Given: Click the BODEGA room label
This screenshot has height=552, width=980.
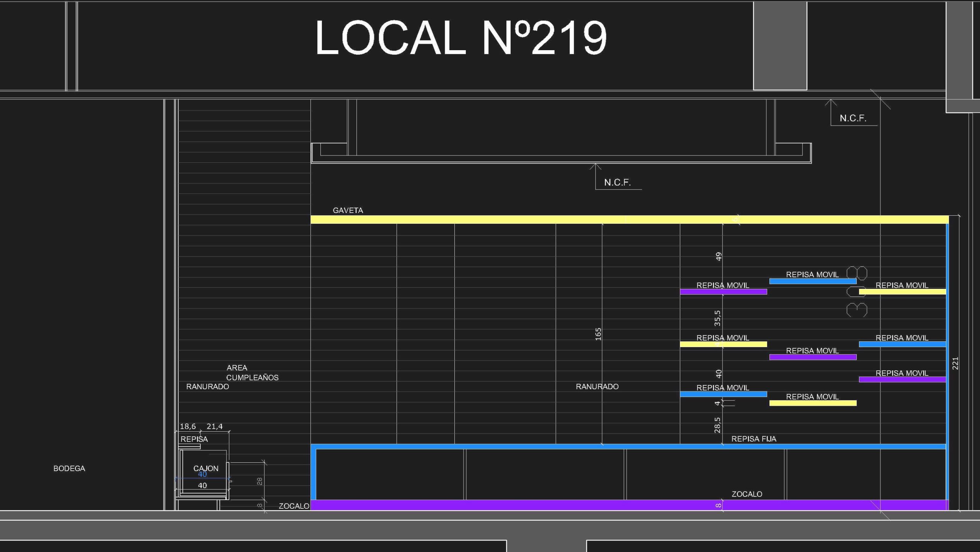Looking at the screenshot, I should point(69,468).
